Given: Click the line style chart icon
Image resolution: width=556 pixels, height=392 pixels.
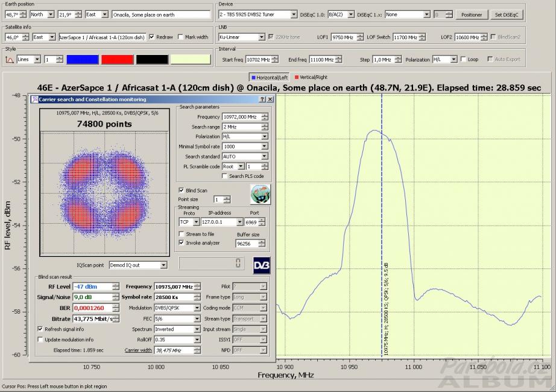Looking at the screenshot, I should [10, 60].
